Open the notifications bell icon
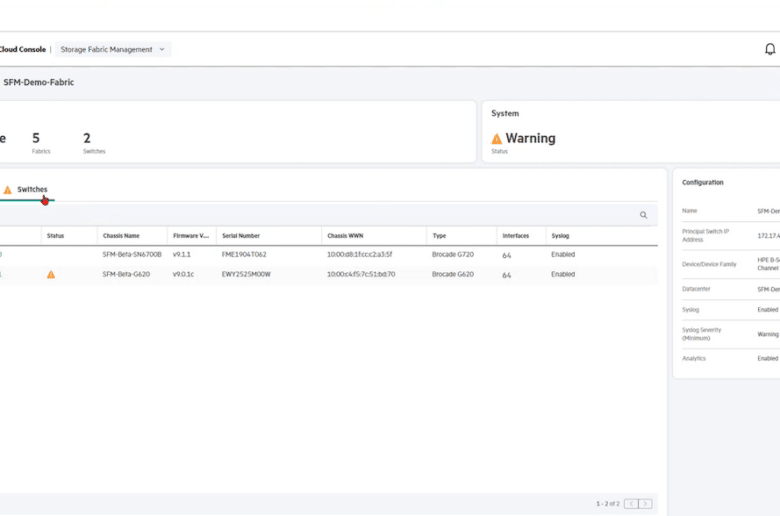This screenshot has height=516, width=780. (x=770, y=49)
